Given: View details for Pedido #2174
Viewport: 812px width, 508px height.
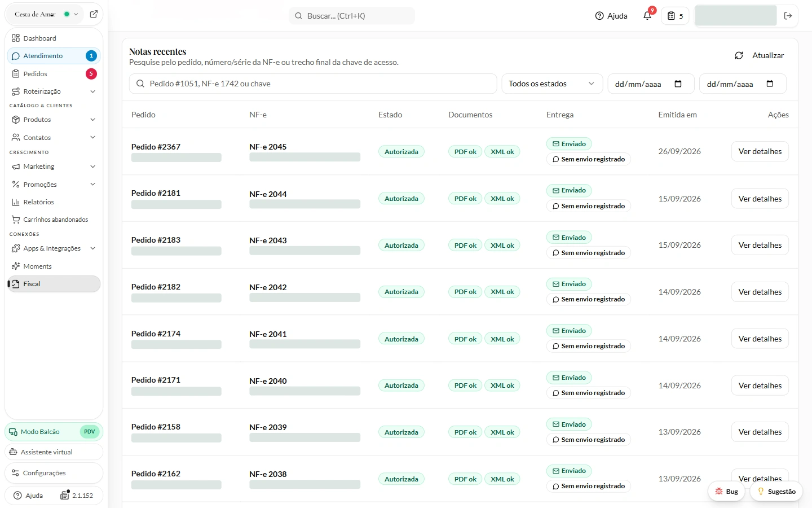Looking at the screenshot, I should point(760,339).
